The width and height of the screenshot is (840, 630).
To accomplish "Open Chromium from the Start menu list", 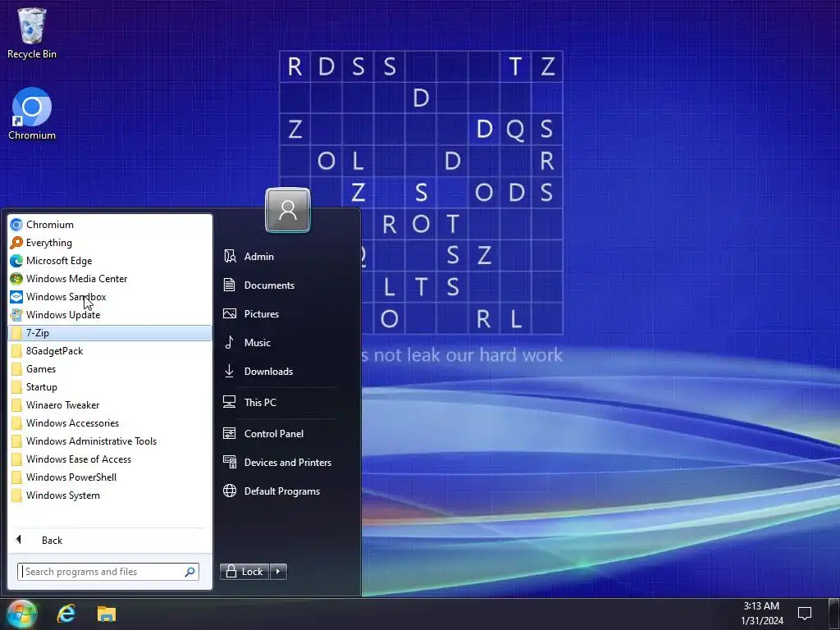I will [110, 225].
